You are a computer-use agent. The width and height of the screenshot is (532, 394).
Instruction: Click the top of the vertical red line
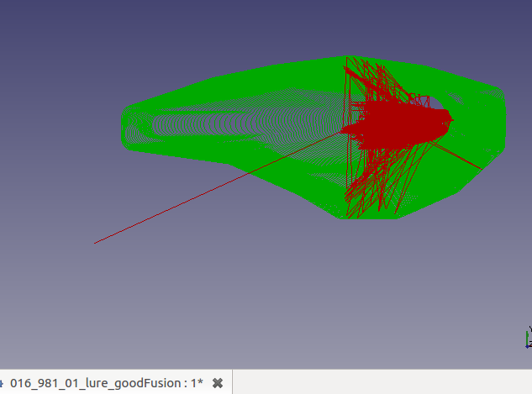[x=346, y=59]
